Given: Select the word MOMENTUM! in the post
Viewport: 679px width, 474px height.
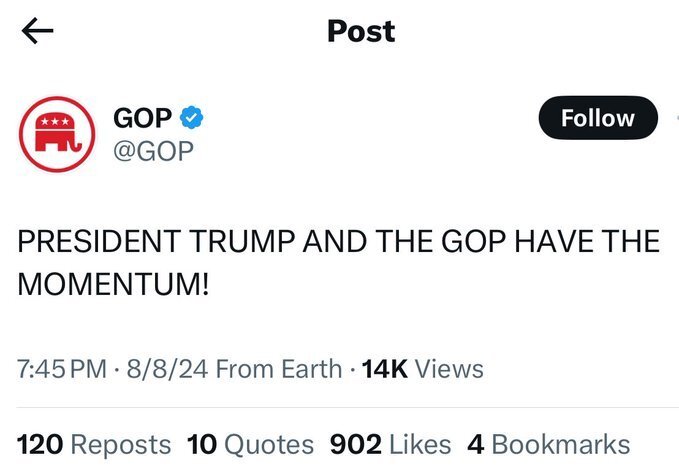Looking at the screenshot, I should tap(113, 284).
